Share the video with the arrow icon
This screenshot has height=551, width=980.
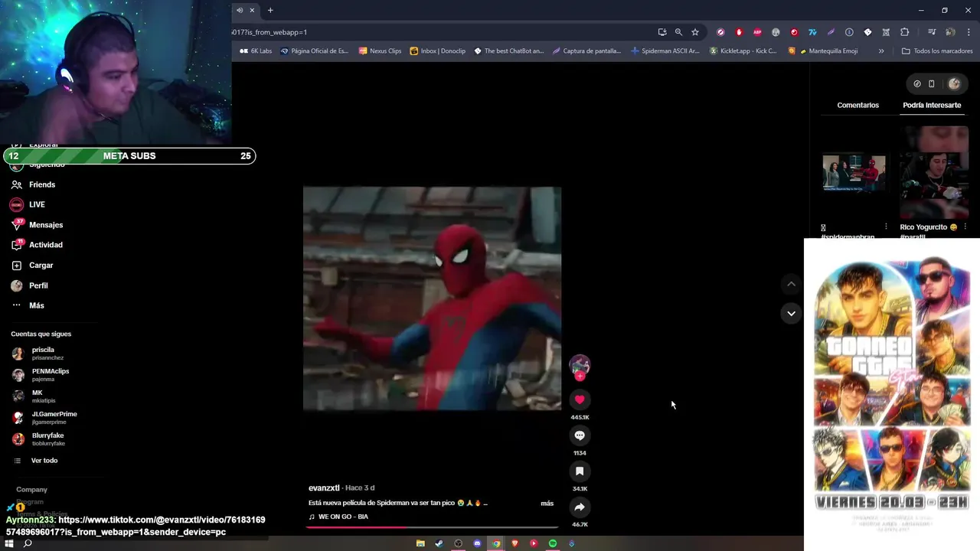[x=580, y=507]
